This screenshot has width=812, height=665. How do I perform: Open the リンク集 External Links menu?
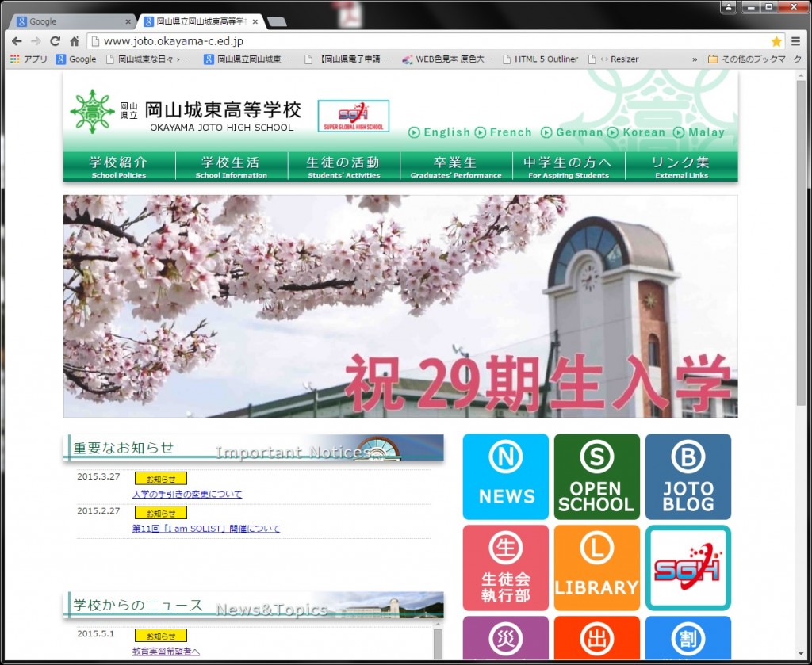681,166
